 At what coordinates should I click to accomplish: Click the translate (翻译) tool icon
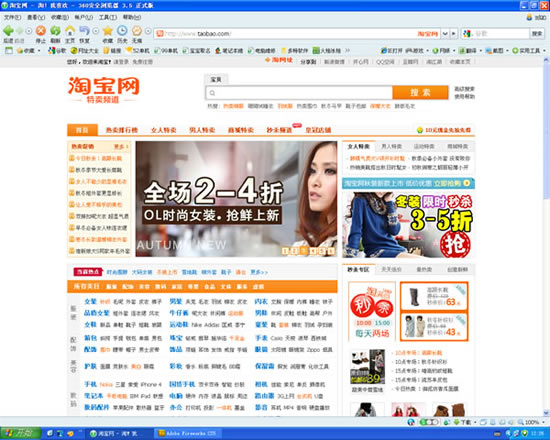click(x=462, y=51)
